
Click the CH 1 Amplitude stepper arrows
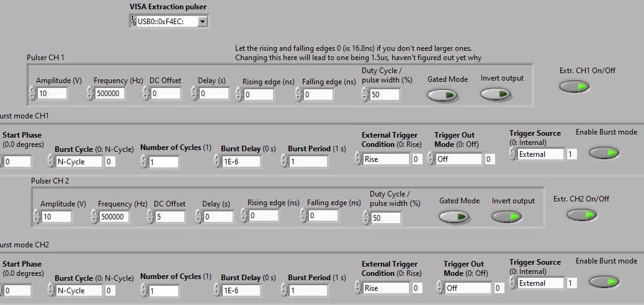point(32,94)
